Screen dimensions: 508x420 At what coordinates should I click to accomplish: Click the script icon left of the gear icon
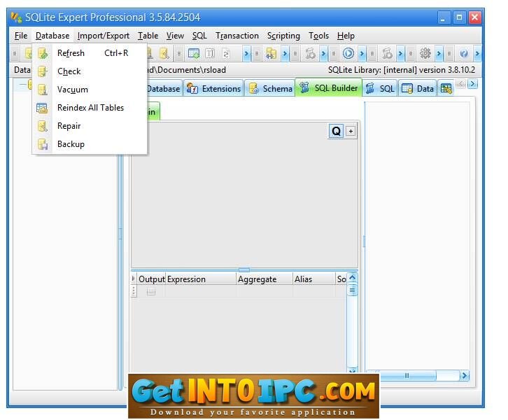coord(387,53)
